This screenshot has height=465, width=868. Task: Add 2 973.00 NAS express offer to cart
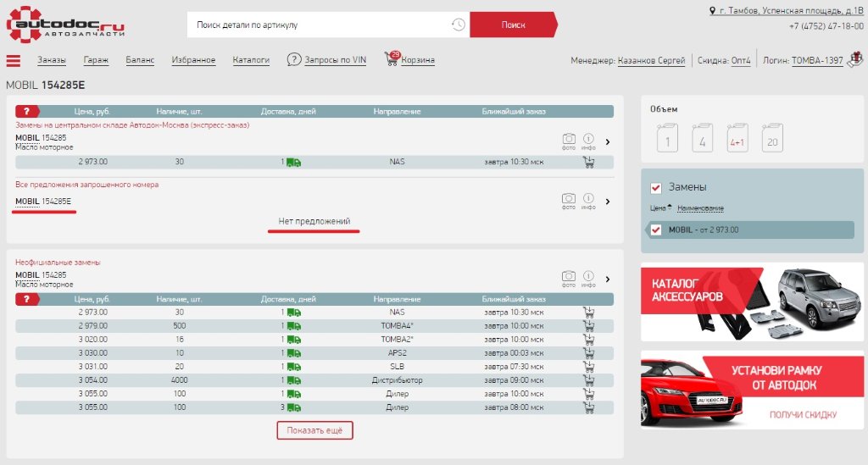click(588, 162)
